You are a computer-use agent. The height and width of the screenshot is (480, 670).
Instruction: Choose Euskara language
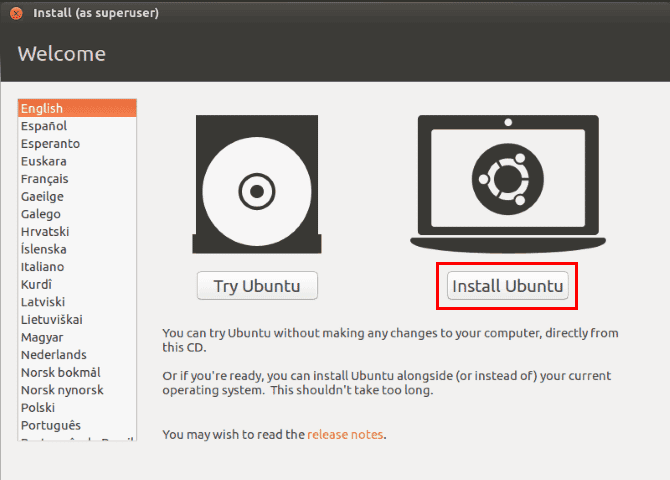pos(77,161)
